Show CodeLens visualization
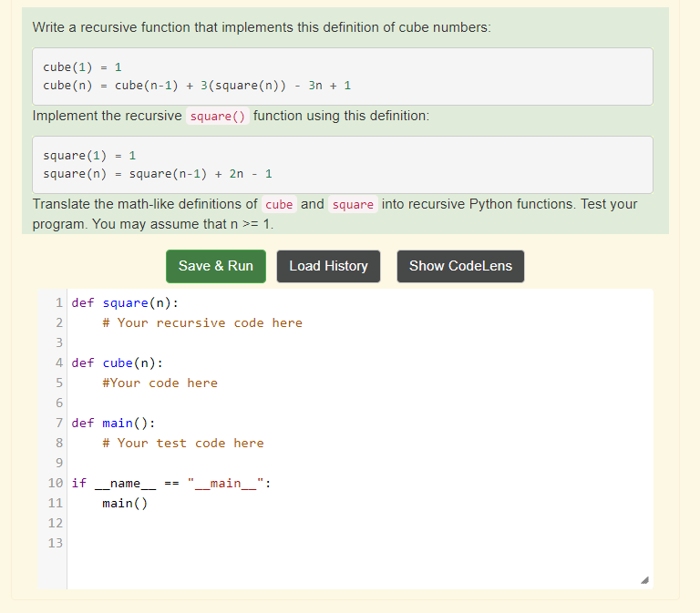 pyautogui.click(x=460, y=266)
